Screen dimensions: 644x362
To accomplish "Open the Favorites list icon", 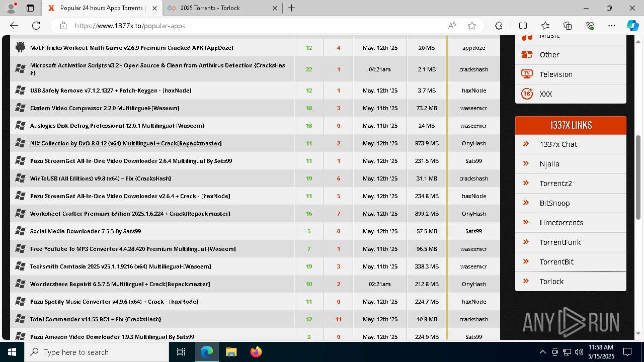I will pyautogui.click(x=545, y=26).
